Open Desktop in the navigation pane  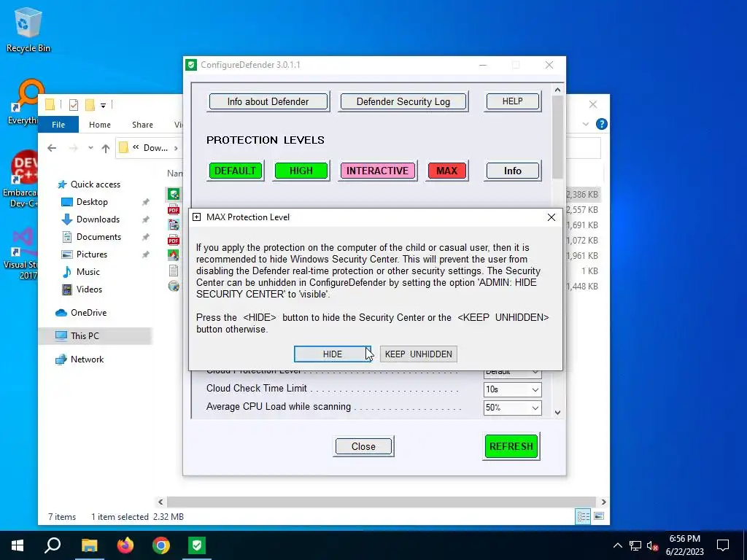[92, 202]
